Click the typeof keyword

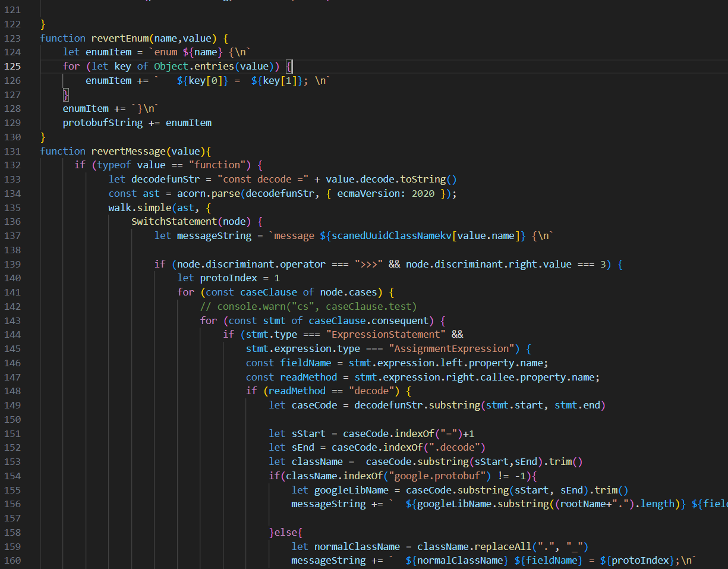[114, 165]
